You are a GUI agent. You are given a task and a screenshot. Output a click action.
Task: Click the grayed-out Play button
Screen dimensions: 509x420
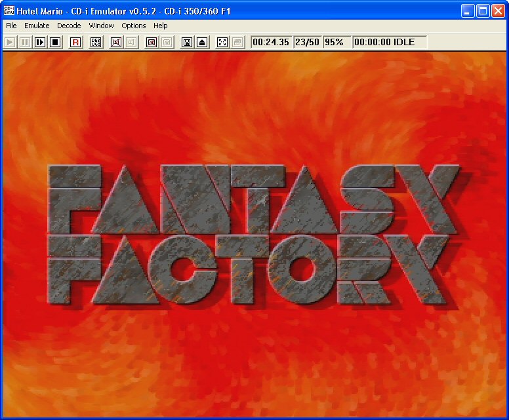[10, 42]
